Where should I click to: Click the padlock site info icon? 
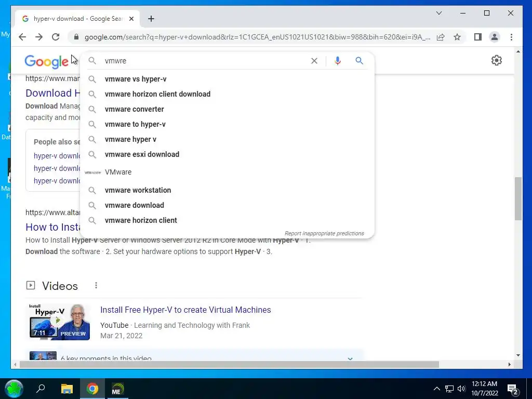[76, 37]
